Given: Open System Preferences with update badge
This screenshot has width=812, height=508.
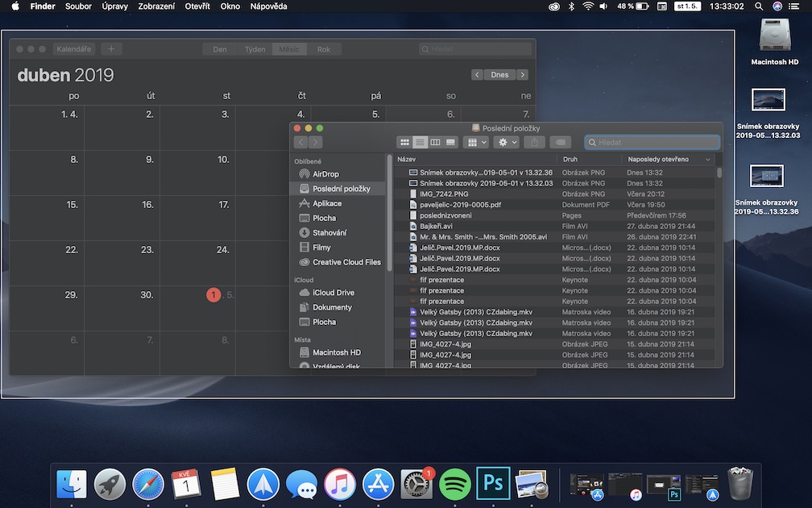Looking at the screenshot, I should 416,485.
